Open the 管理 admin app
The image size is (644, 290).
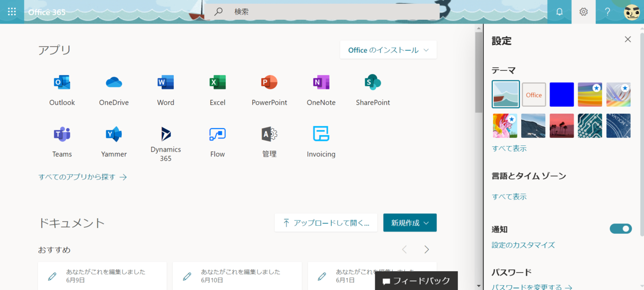(269, 141)
